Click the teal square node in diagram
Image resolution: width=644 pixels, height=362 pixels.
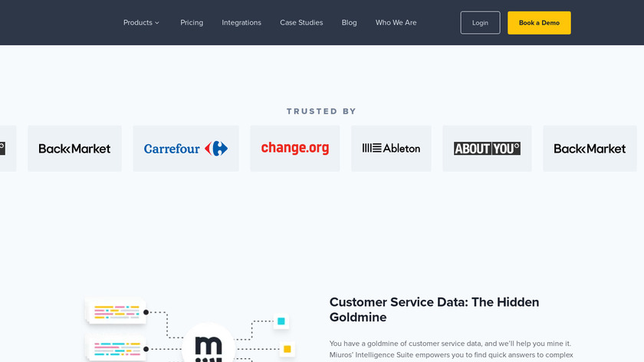tap(281, 321)
